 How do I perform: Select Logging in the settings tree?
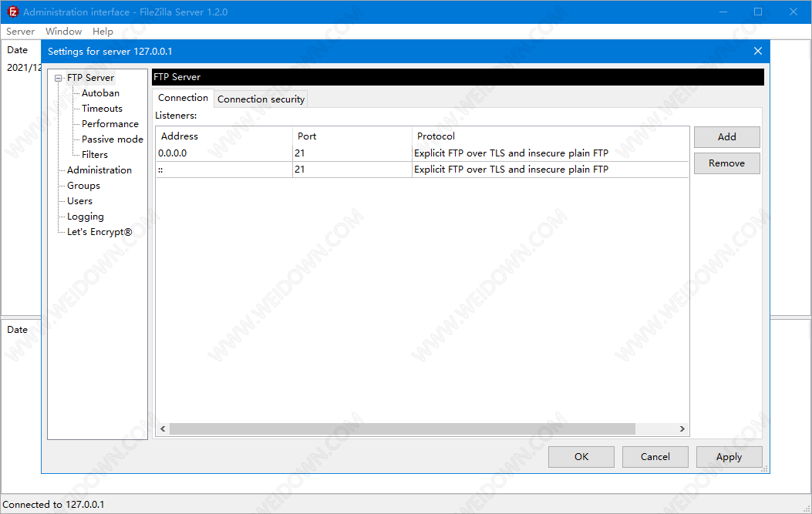pyautogui.click(x=86, y=217)
